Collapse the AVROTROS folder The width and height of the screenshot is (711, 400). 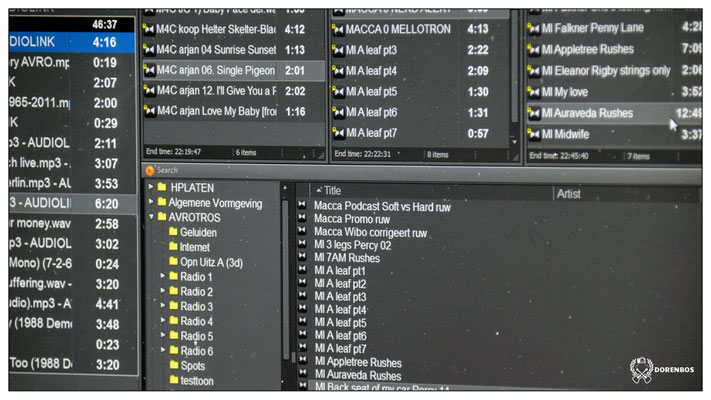[151, 217]
